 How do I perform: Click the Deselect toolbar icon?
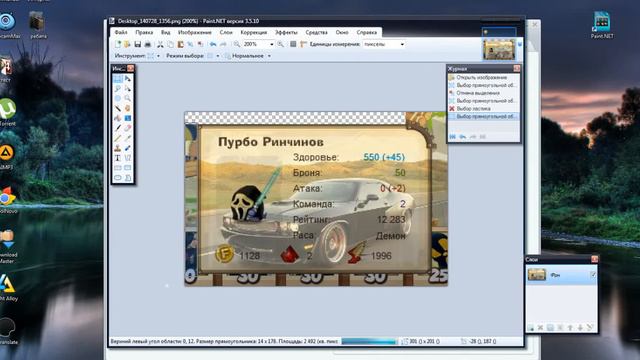200,44
